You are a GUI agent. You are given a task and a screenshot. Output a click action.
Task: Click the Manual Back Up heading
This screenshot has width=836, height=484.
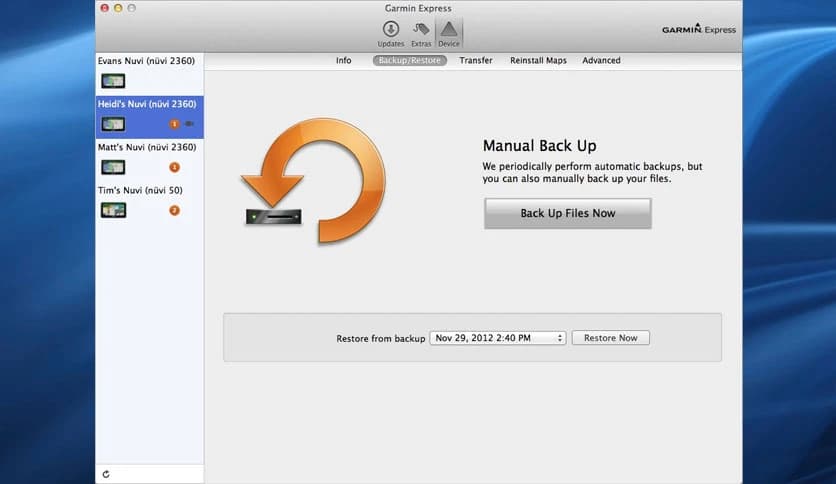click(x=540, y=146)
